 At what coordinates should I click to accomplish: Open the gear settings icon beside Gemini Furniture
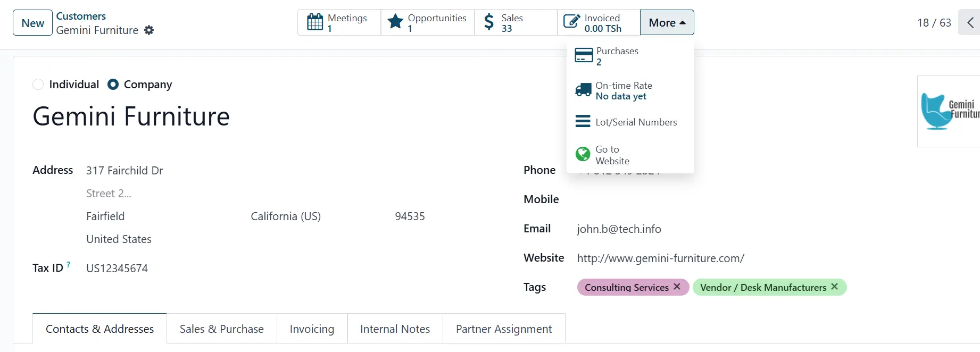[149, 30]
